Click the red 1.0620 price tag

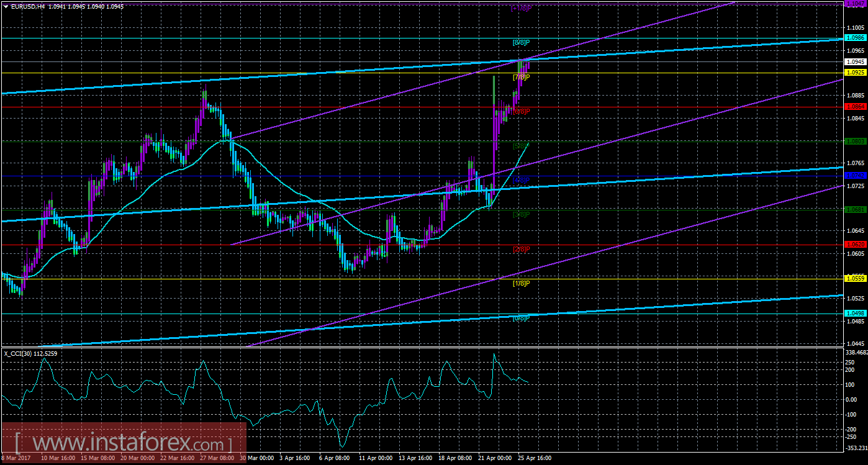[x=856, y=245]
